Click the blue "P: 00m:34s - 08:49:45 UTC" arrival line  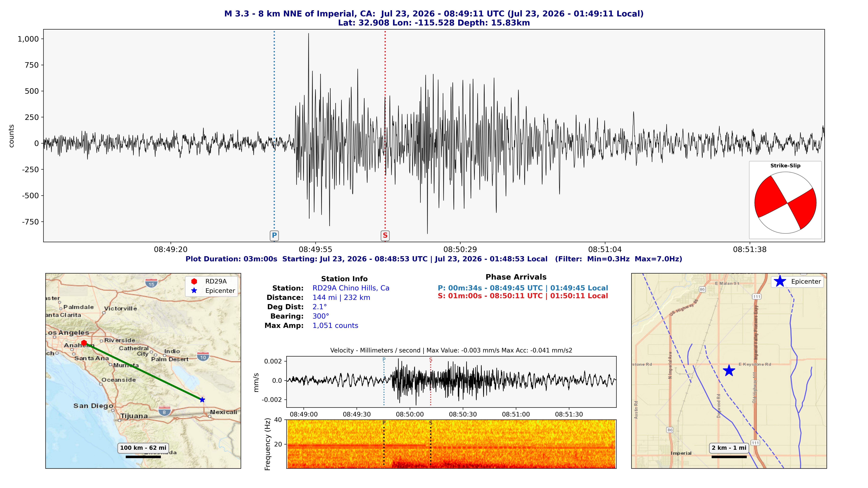click(523, 288)
